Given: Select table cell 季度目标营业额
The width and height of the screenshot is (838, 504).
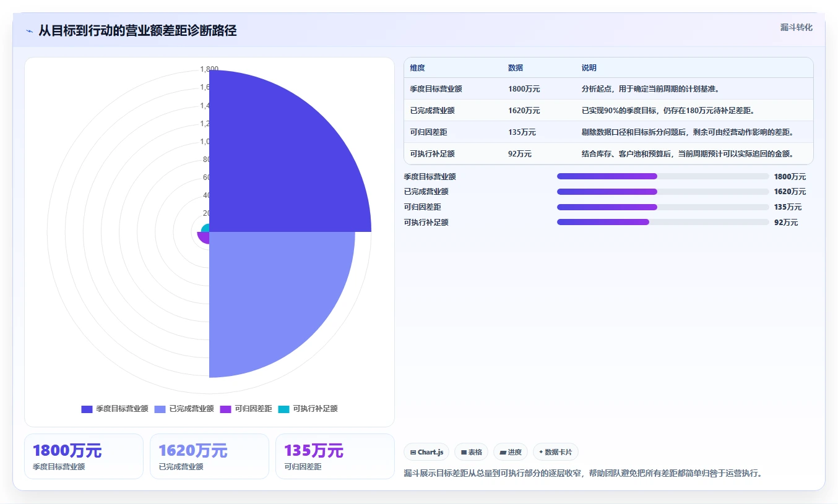Looking at the screenshot, I should click(436, 89).
